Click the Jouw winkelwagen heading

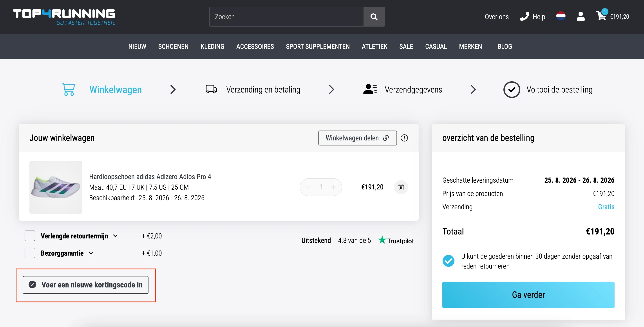pyautogui.click(x=62, y=138)
